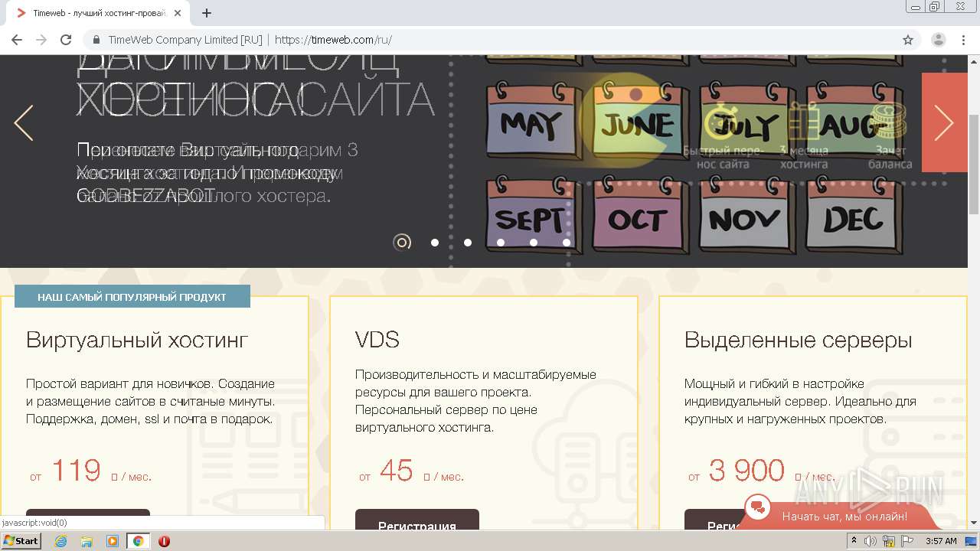This screenshot has height=551, width=980.
Task: Select the Chrome taskbar icon
Action: point(138,541)
